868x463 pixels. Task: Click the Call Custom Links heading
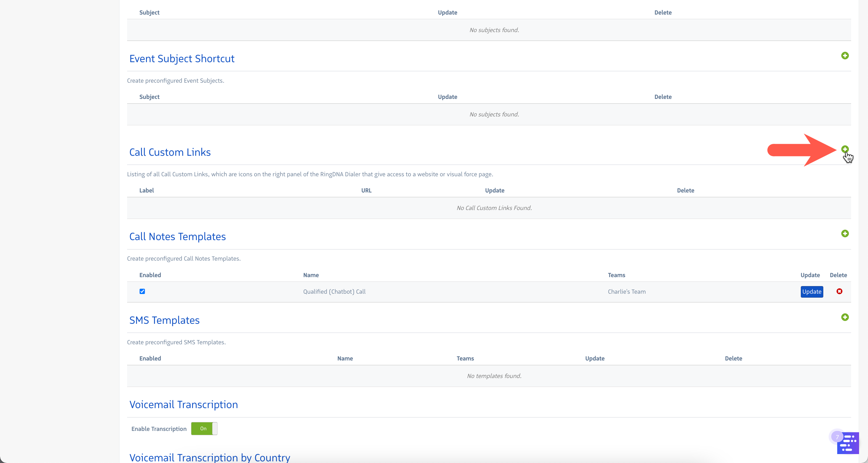170,152
